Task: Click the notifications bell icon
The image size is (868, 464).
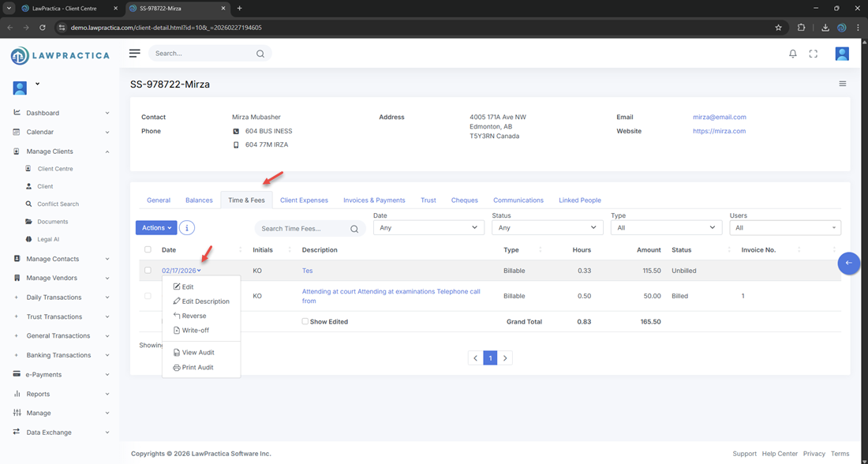Action: [793, 54]
